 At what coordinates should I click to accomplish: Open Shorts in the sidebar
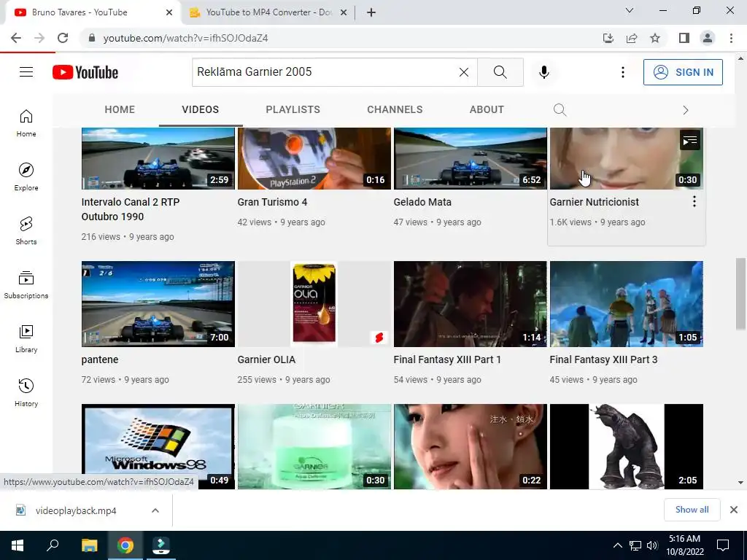pyautogui.click(x=26, y=231)
